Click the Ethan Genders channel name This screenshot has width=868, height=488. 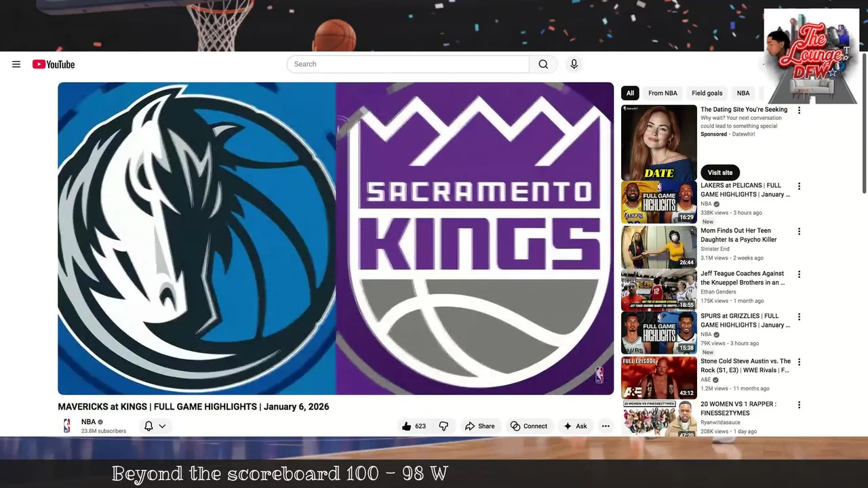pyautogui.click(x=718, y=291)
